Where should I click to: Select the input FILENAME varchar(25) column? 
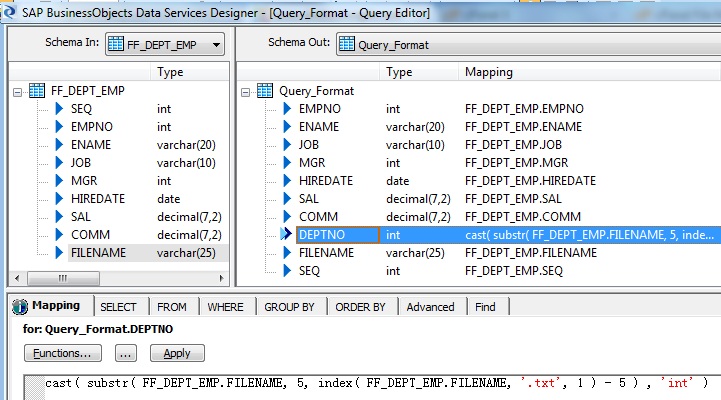[148, 252]
